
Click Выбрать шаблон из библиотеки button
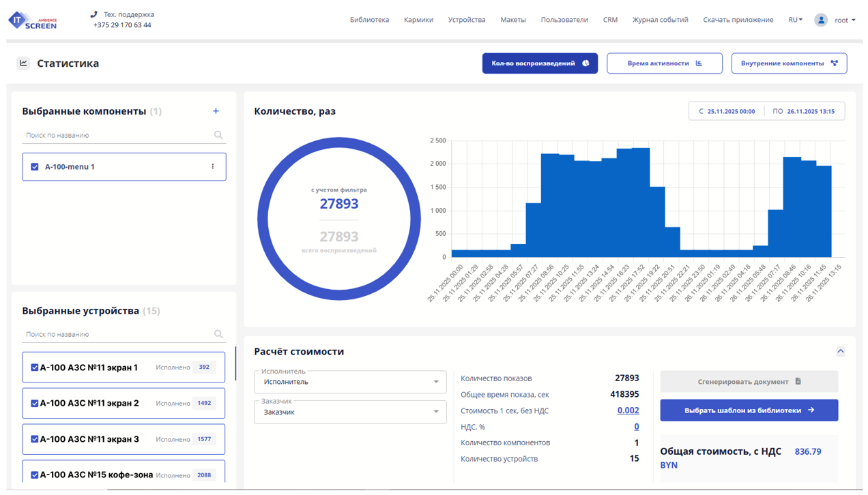(749, 410)
